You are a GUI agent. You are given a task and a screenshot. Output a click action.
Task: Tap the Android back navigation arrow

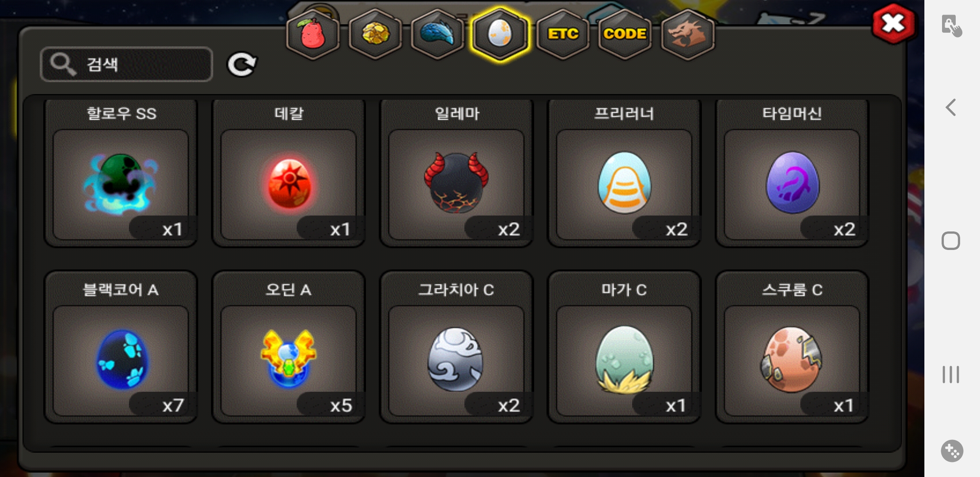951,107
